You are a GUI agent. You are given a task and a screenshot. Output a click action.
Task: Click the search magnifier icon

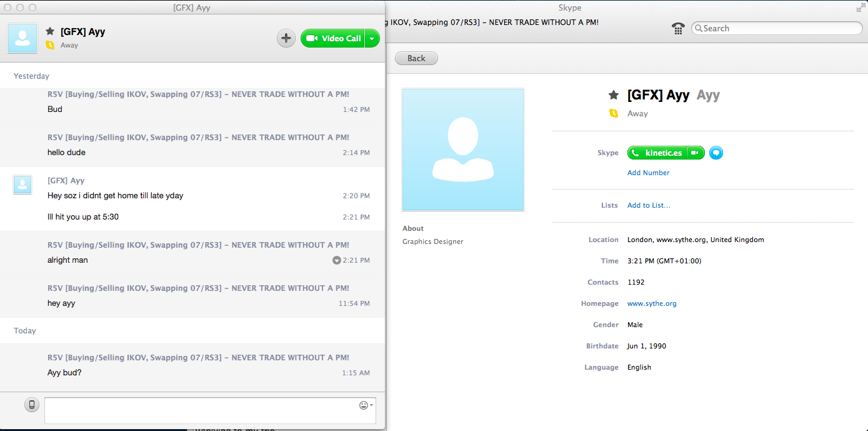pyautogui.click(x=698, y=28)
